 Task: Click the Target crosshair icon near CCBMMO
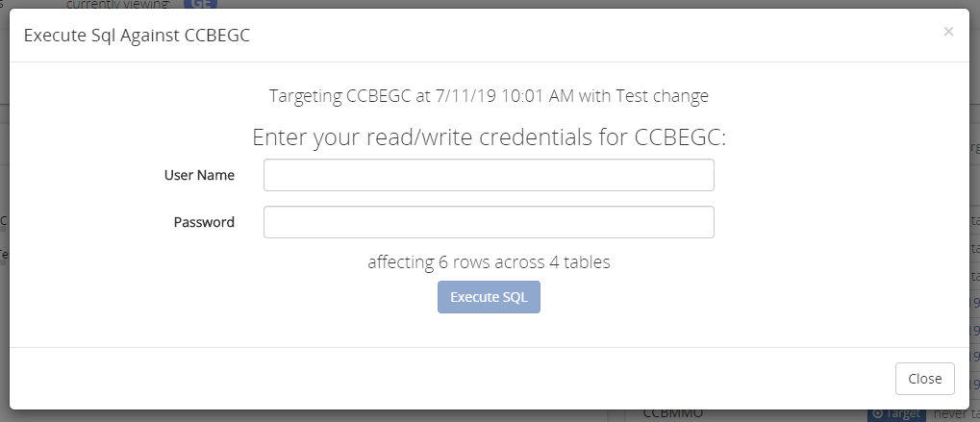(877, 413)
